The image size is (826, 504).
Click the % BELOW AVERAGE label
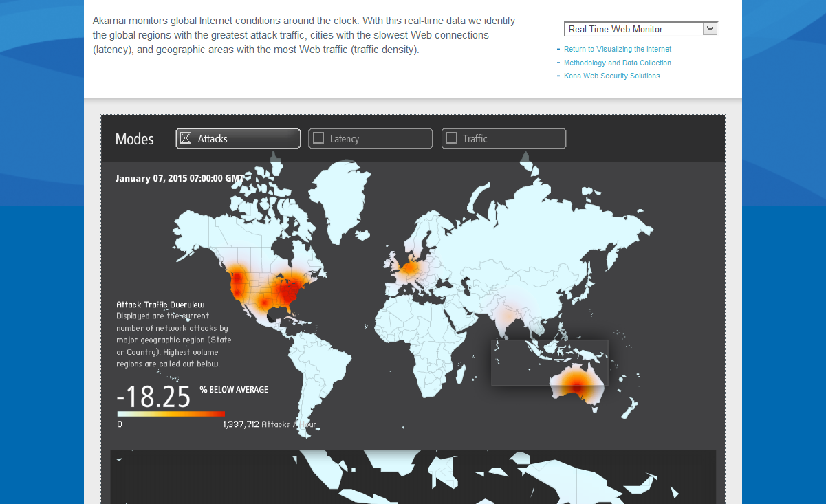pyautogui.click(x=234, y=390)
